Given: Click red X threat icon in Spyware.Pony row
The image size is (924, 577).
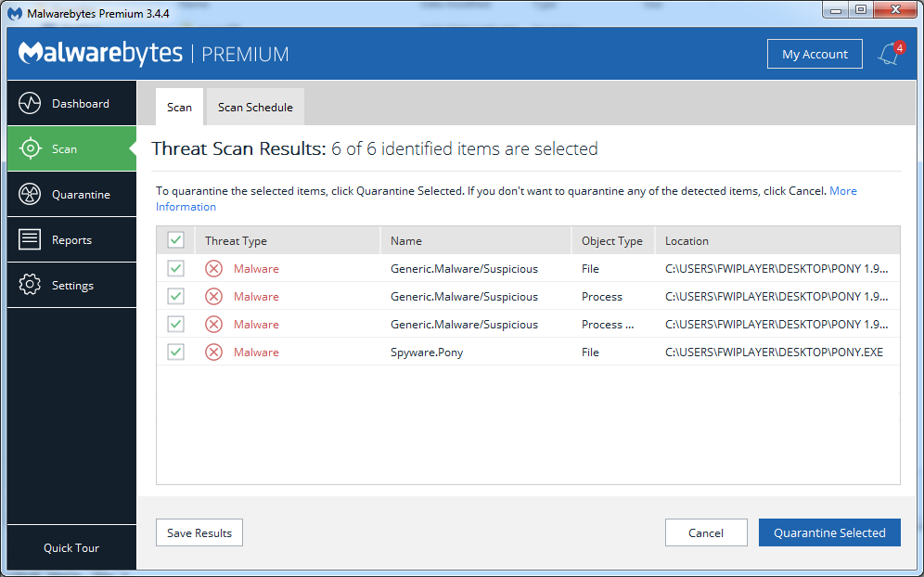Looking at the screenshot, I should (x=213, y=352).
